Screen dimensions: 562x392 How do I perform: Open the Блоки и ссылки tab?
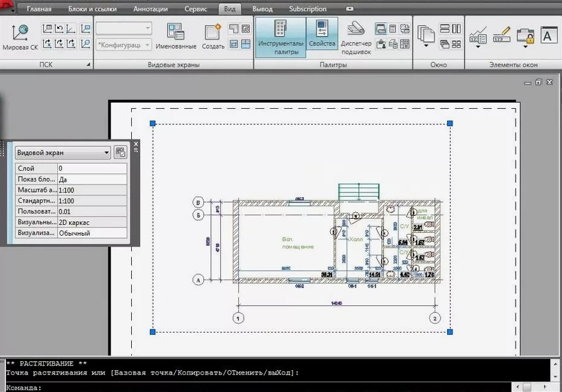tap(93, 9)
